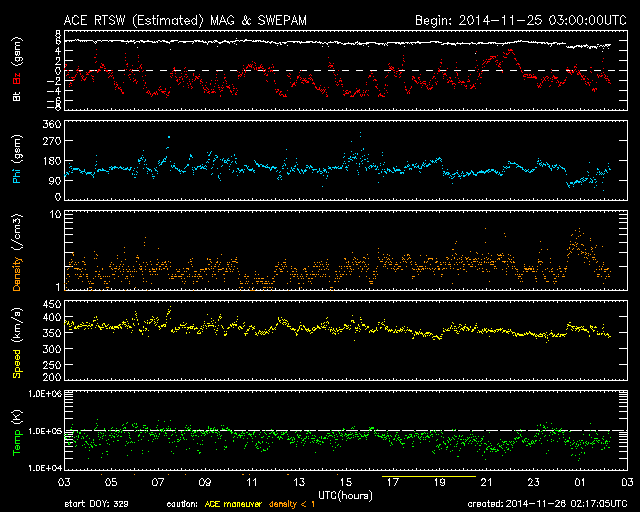Click the 01 hour tick label
Screen dimensions: 640x512
point(579,481)
